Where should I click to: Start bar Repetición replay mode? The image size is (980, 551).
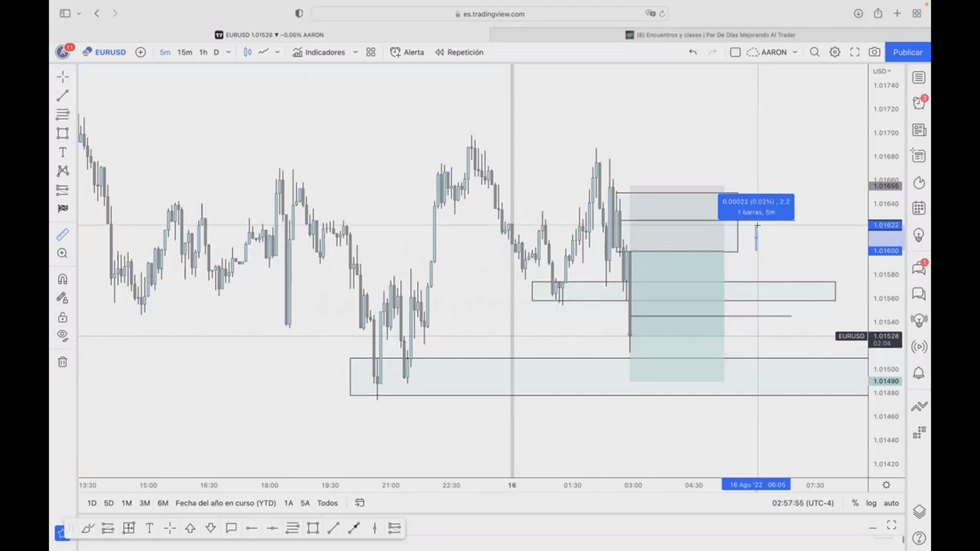click(x=459, y=52)
